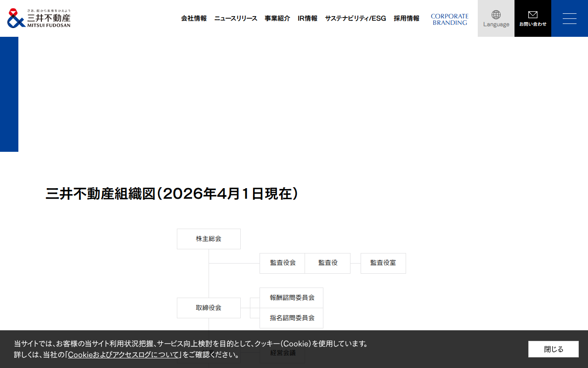Click the 取締役会 box
Viewport: 588px width, 368px height.
pyautogui.click(x=209, y=308)
